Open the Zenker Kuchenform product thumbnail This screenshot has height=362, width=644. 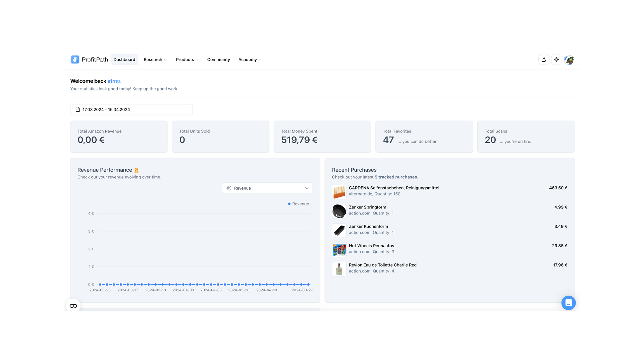[339, 230]
